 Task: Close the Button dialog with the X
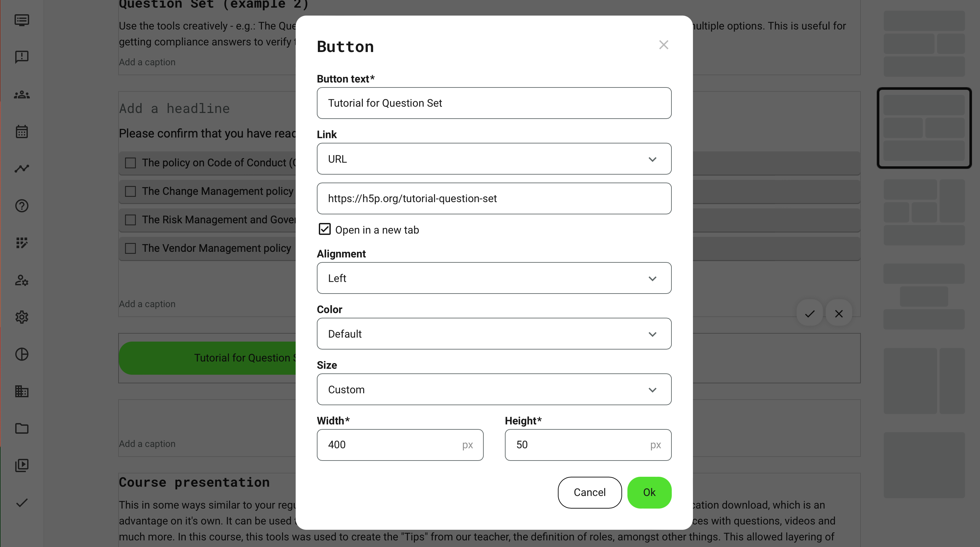click(663, 45)
